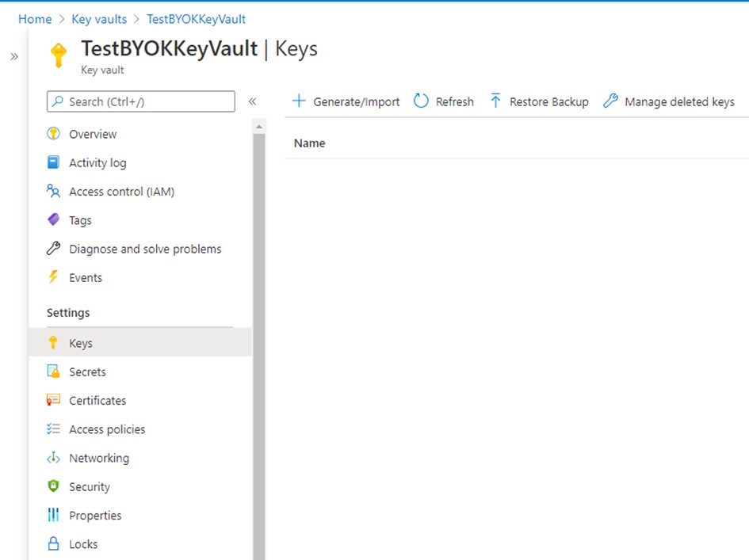Click the circular Refresh icon
749x560 pixels.
point(421,101)
